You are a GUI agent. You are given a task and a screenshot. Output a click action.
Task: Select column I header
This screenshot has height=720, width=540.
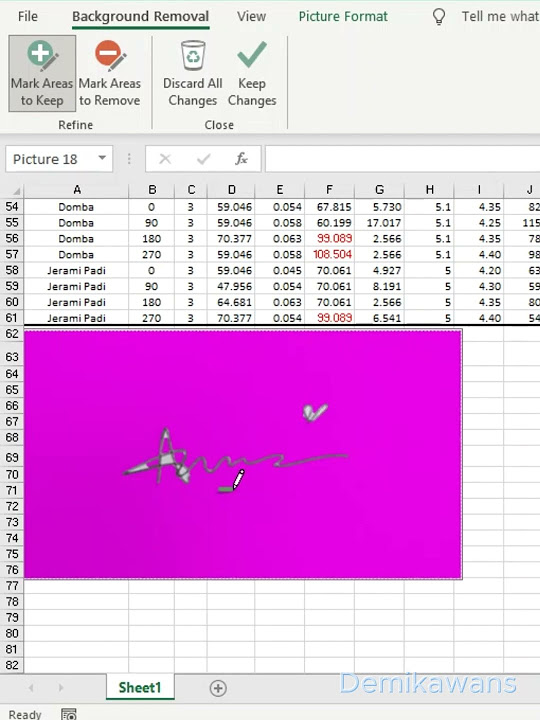click(x=479, y=190)
